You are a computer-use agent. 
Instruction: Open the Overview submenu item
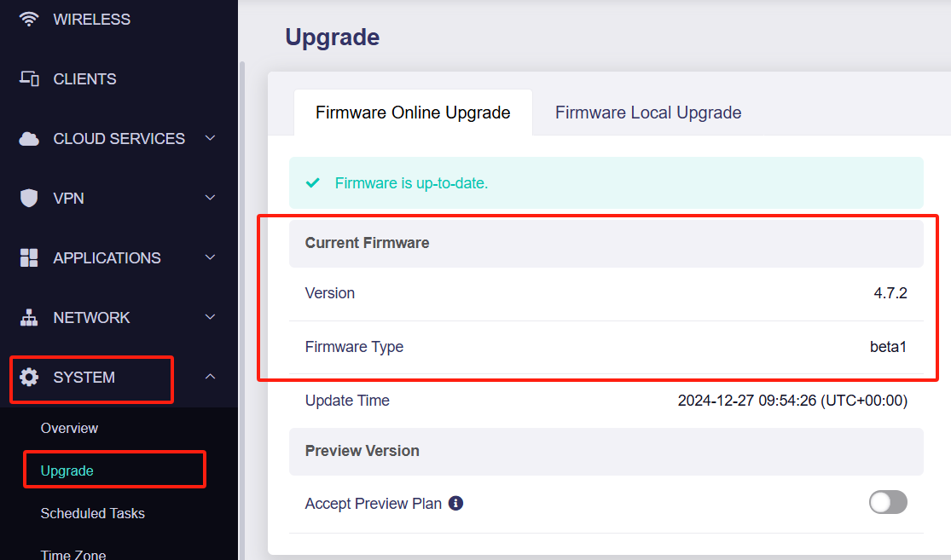pyautogui.click(x=69, y=429)
